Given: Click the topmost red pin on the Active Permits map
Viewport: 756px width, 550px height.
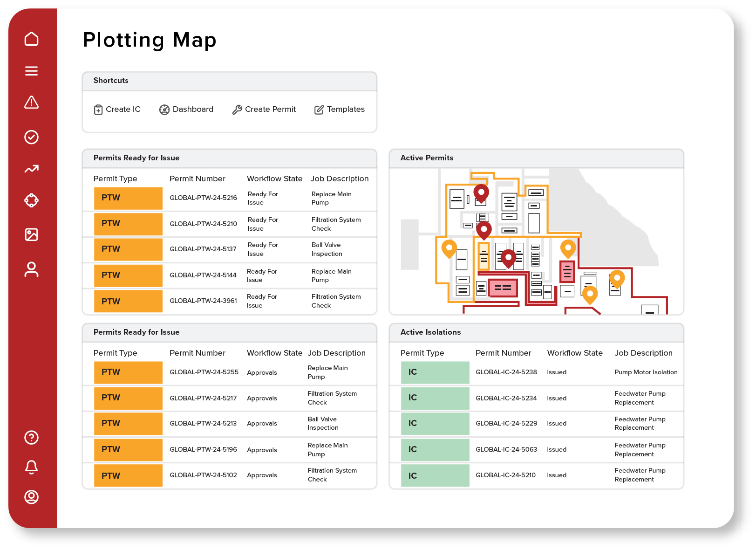Looking at the screenshot, I should 481,193.
